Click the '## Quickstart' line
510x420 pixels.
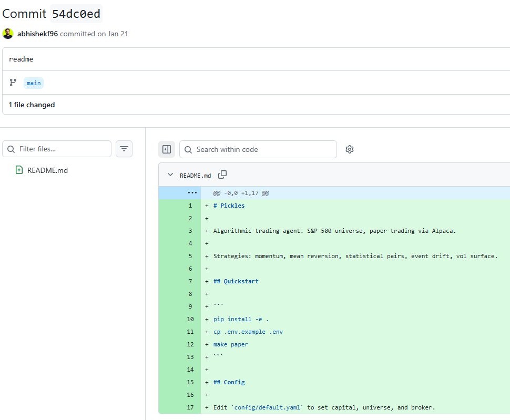(x=236, y=281)
